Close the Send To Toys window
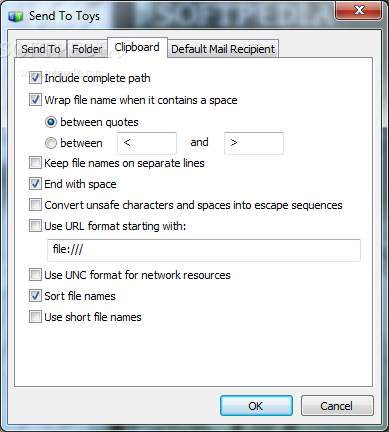The image size is (389, 432). [359, 10]
